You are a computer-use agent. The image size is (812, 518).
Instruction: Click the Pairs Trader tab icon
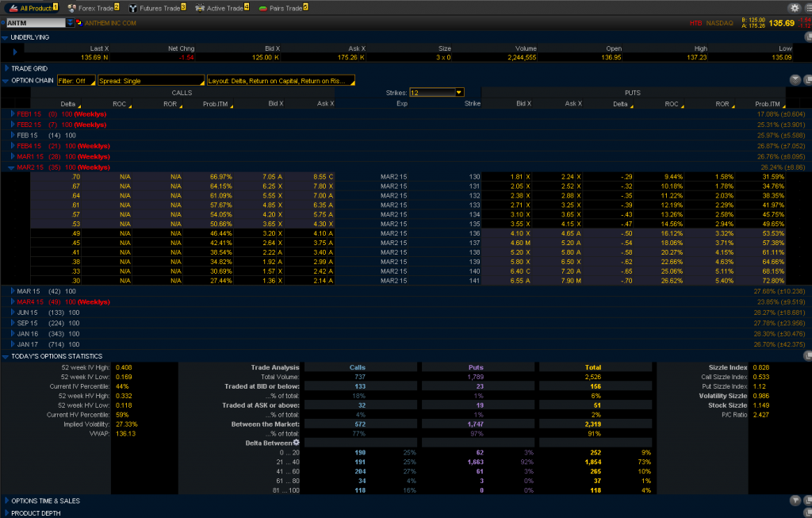tap(263, 8)
